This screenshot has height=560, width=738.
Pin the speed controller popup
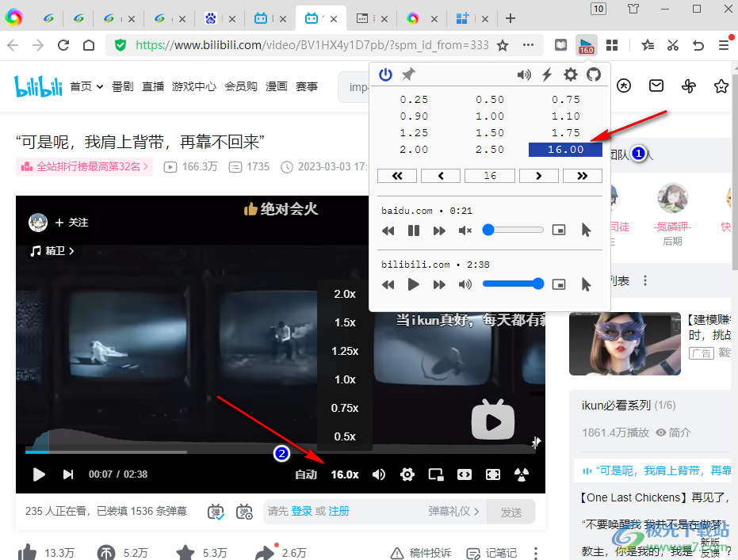point(408,74)
